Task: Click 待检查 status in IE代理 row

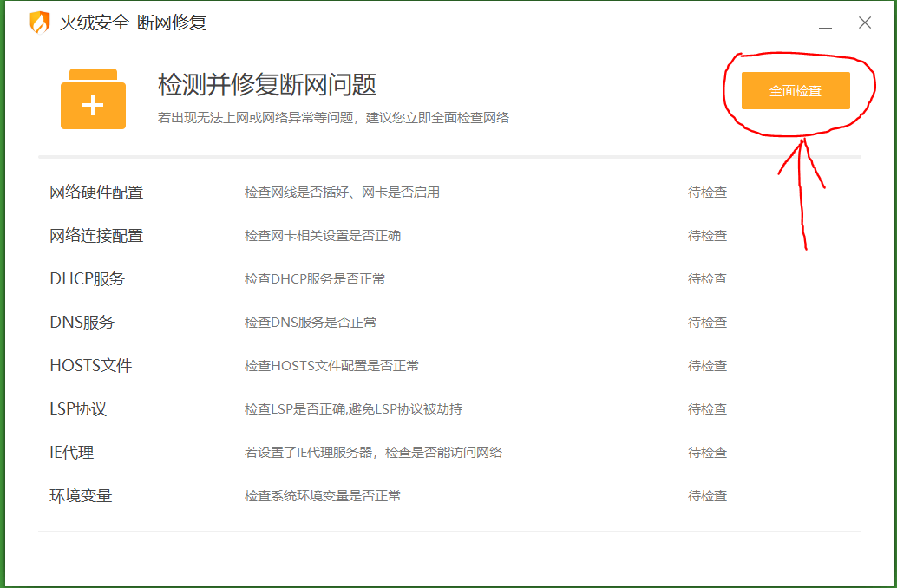Action: 707,453
